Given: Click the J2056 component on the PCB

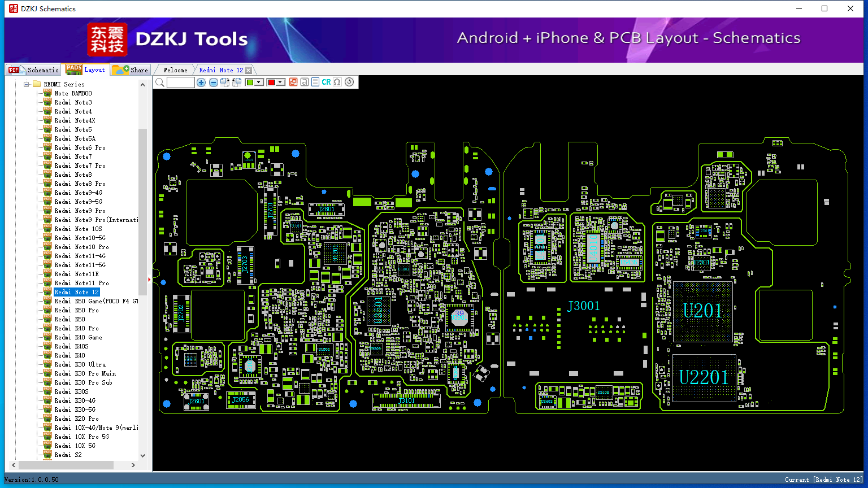Looking at the screenshot, I should (241, 400).
